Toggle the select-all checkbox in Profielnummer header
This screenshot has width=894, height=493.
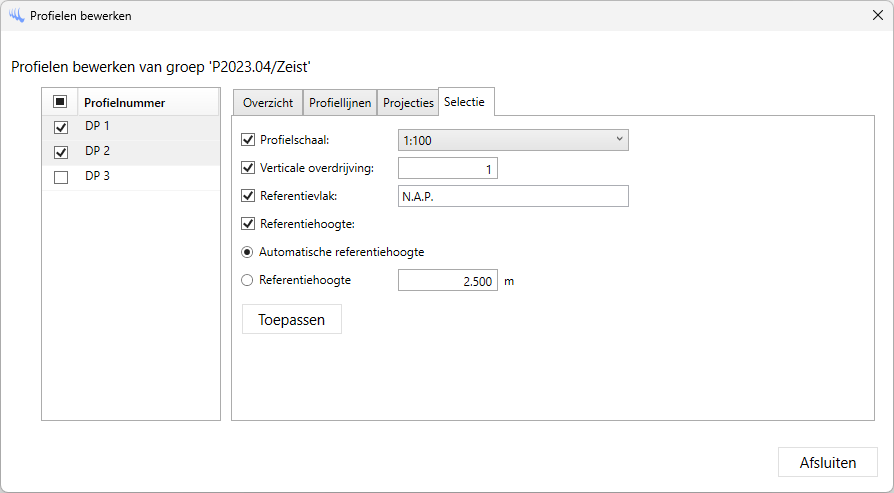click(x=60, y=102)
